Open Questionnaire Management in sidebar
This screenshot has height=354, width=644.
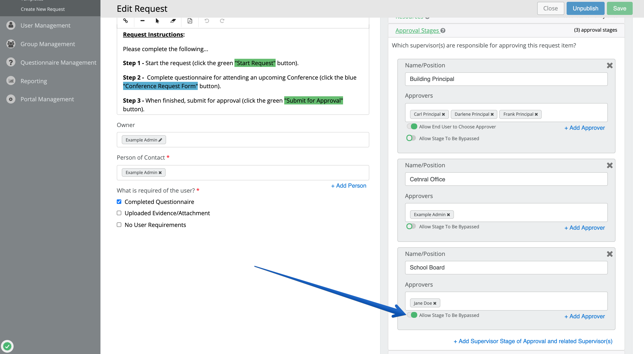58,62
